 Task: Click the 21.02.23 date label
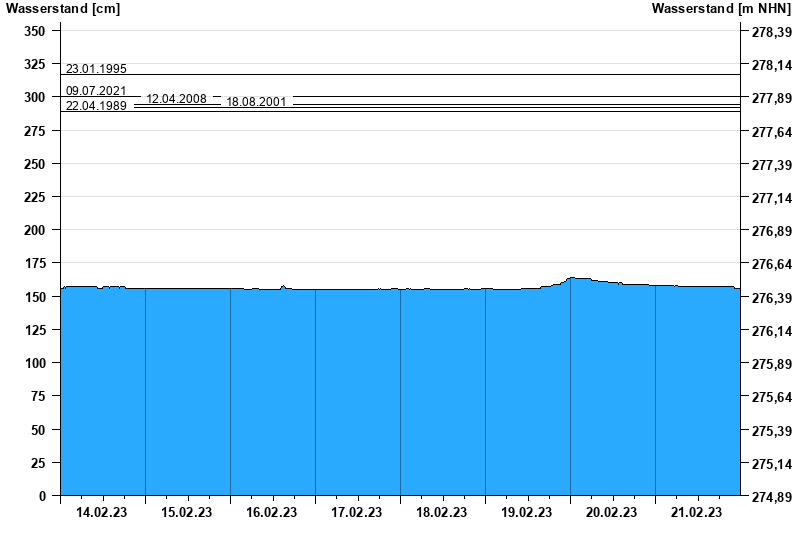tap(697, 513)
